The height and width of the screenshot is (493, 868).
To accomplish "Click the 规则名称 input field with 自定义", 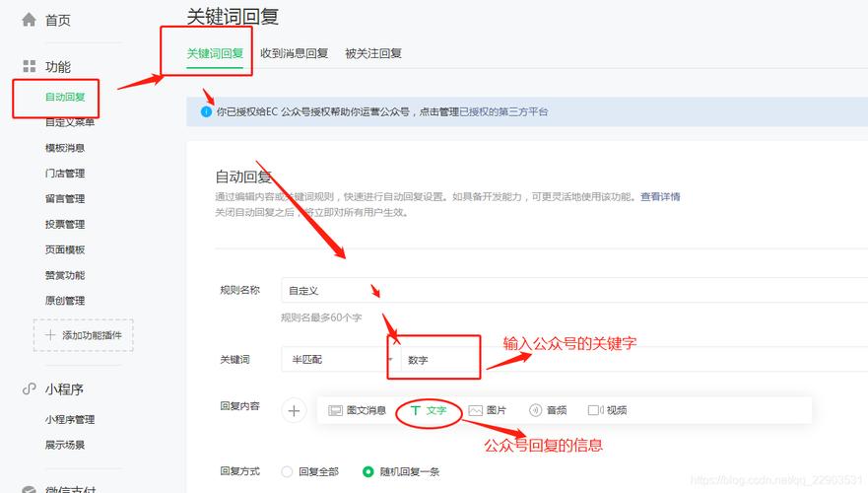I will coord(574,290).
